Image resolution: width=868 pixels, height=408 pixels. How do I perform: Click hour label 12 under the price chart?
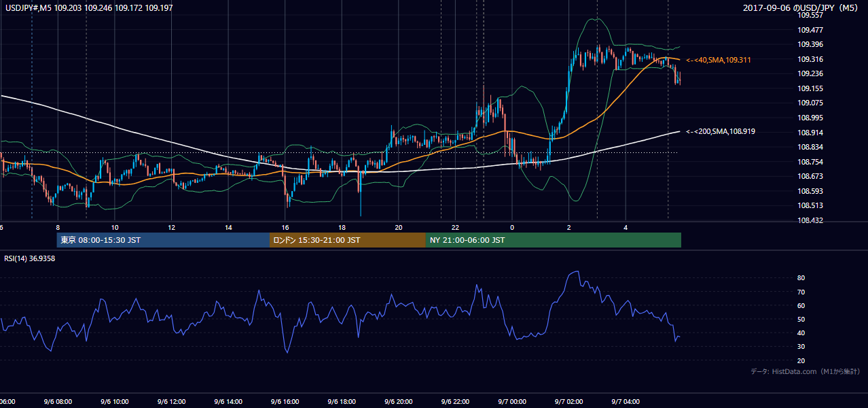(172, 227)
